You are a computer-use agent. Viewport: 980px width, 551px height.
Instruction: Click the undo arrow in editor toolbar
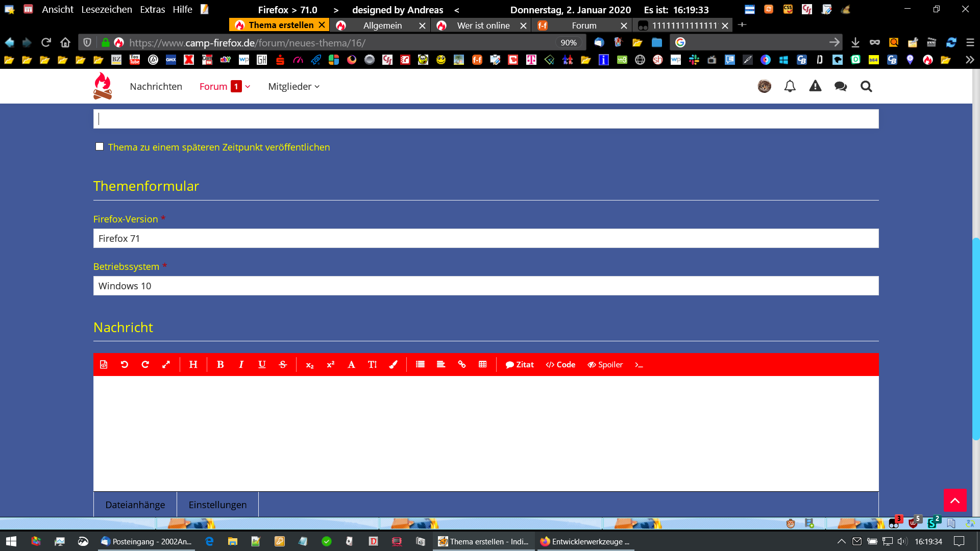click(x=124, y=364)
